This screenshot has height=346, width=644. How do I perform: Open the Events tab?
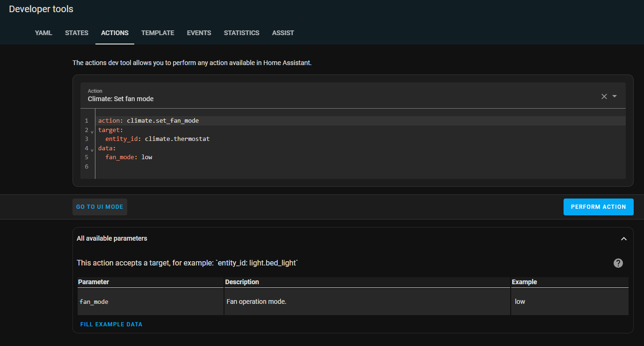199,33
